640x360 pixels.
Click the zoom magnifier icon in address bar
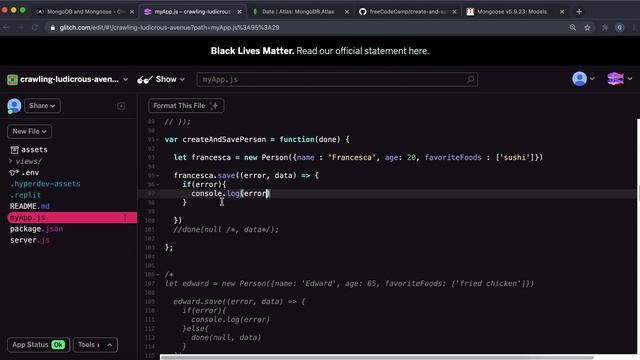coord(573,27)
